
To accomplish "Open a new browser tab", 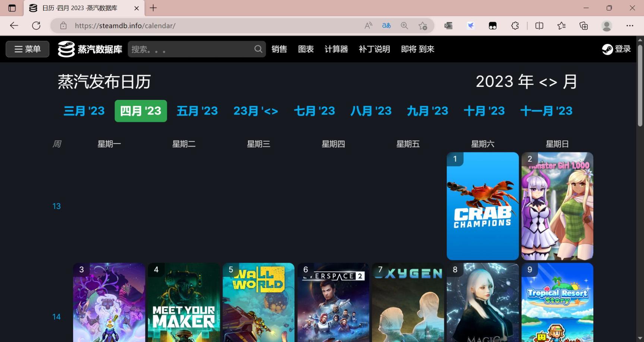I will 153,8.
